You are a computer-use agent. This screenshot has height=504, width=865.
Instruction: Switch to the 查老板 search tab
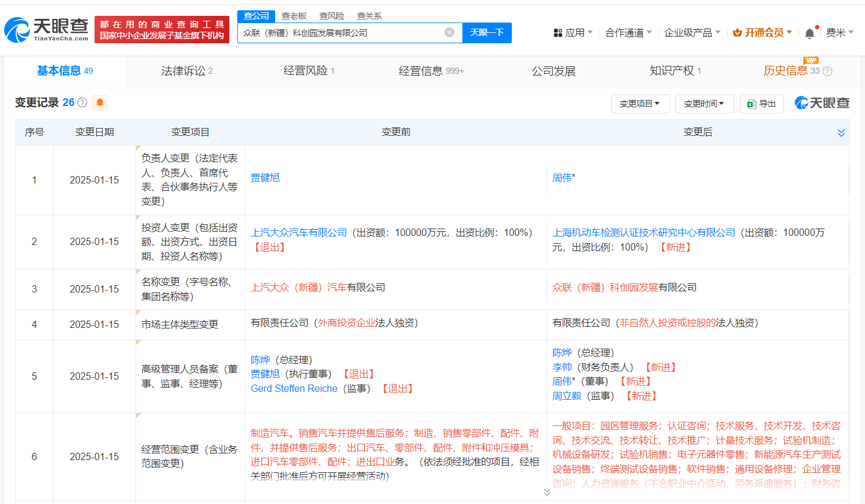(x=293, y=16)
